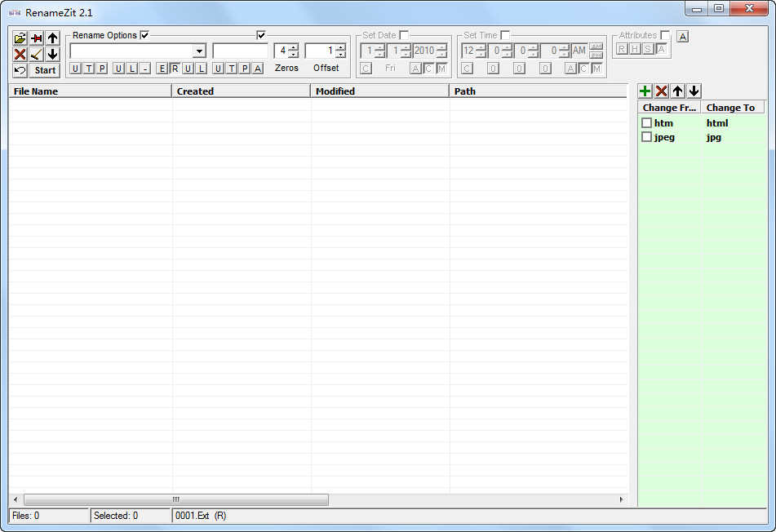This screenshot has height=532, width=776.
Task: Decrease the Zeros value with down spinner
Action: coord(294,54)
